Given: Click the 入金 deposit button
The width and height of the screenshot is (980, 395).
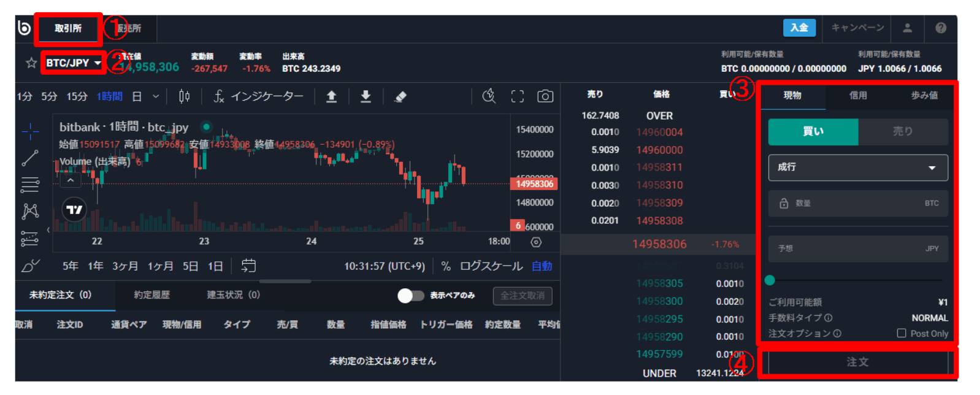Looking at the screenshot, I should click(798, 28).
